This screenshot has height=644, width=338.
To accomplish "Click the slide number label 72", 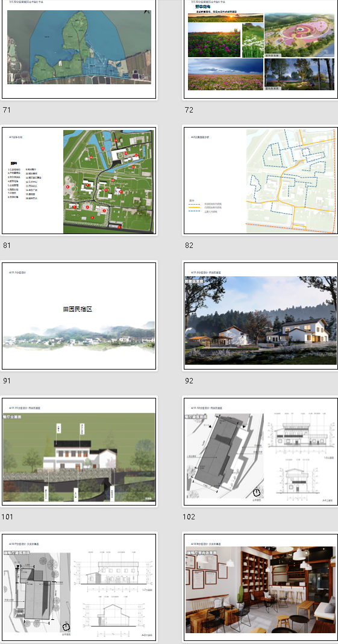I will click(189, 110).
